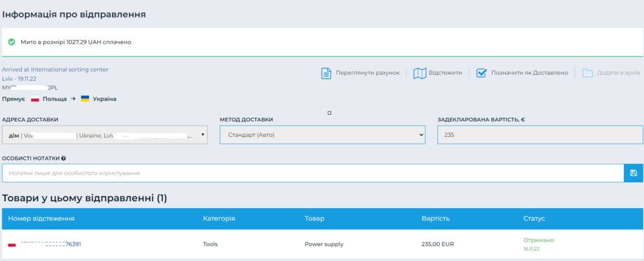
Task: Select the Вартість column header
Action: click(x=435, y=218)
